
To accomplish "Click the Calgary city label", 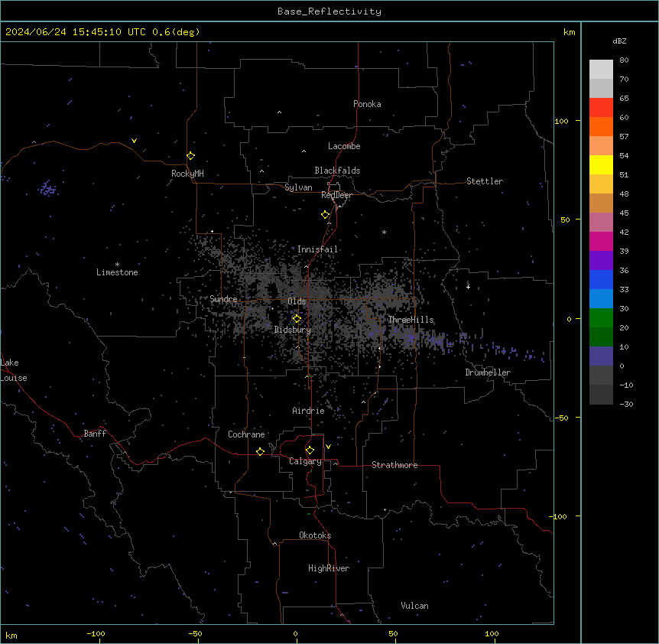I will (306, 461).
